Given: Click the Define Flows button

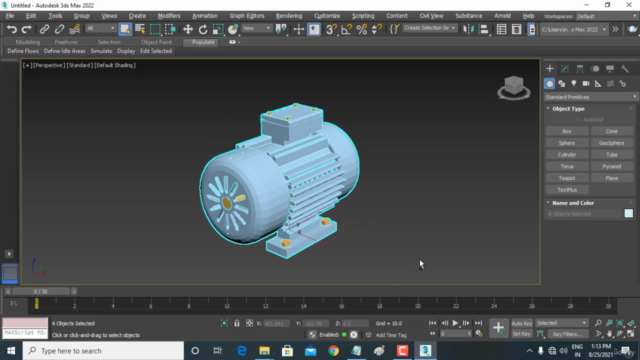Looking at the screenshot, I should click(x=23, y=51).
